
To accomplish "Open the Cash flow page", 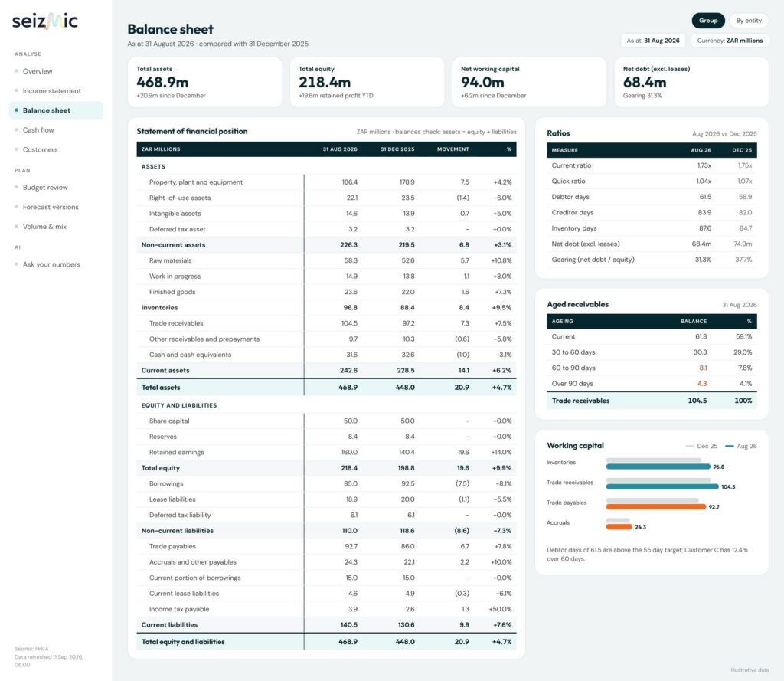I will [x=55, y=129].
